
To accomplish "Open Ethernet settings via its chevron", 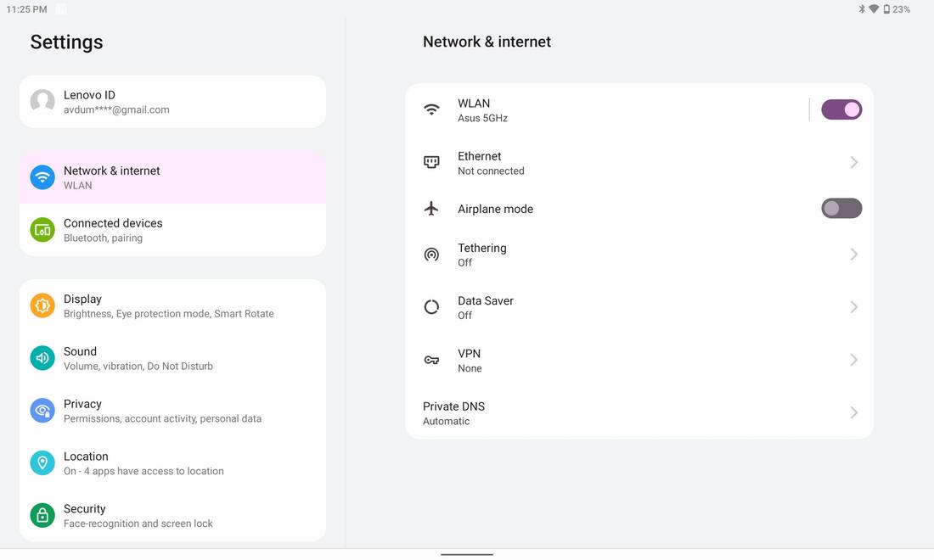I will pos(853,162).
